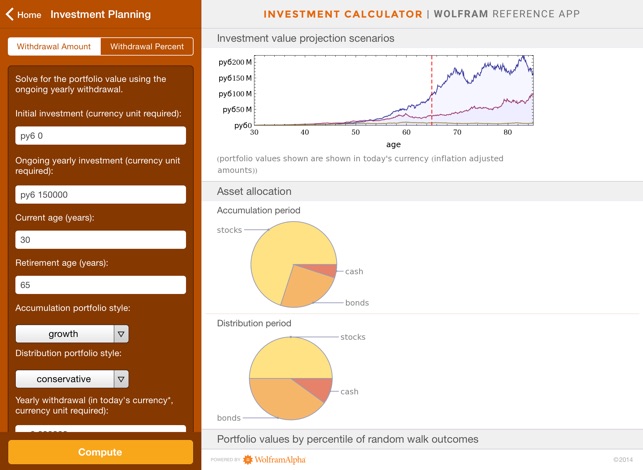The height and width of the screenshot is (470, 643).
Task: Edit the Initial investment field
Action: point(100,136)
